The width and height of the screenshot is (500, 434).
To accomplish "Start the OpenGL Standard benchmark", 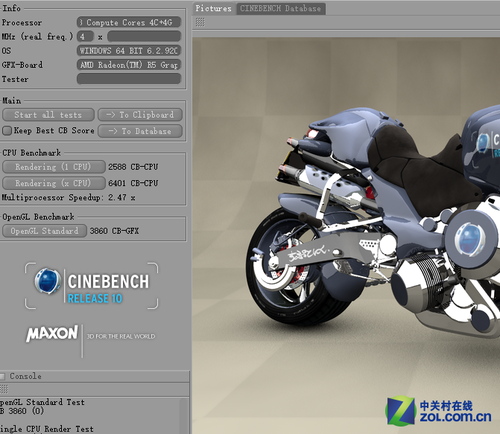I will pos(44,231).
